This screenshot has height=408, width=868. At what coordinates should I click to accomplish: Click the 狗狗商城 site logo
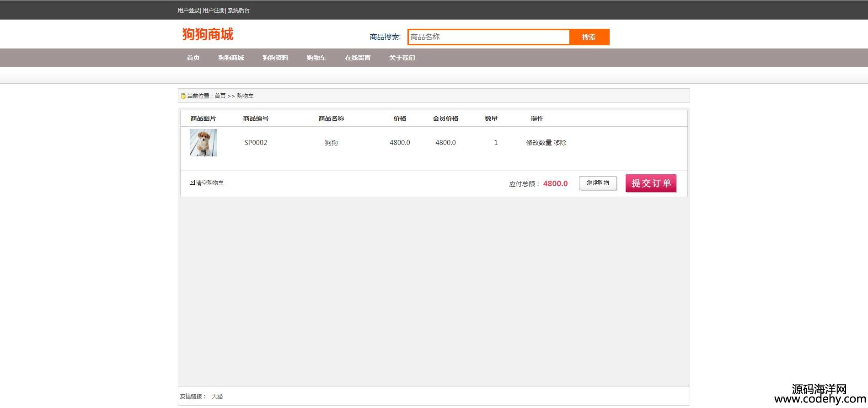[208, 34]
